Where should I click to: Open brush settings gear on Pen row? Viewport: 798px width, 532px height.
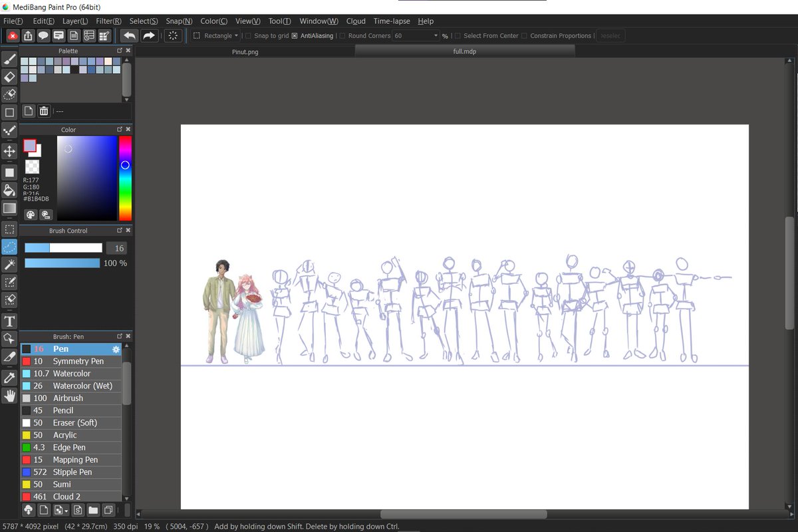pyautogui.click(x=116, y=349)
